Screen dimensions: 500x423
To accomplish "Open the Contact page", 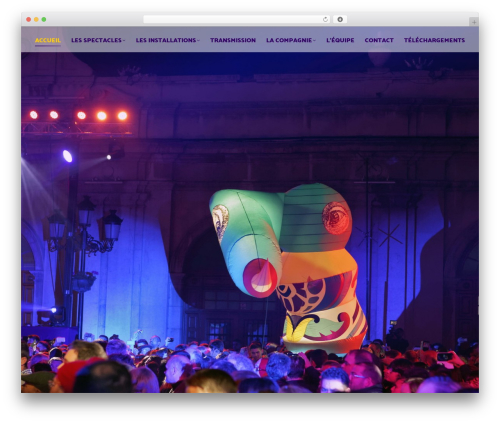I will tap(379, 40).
